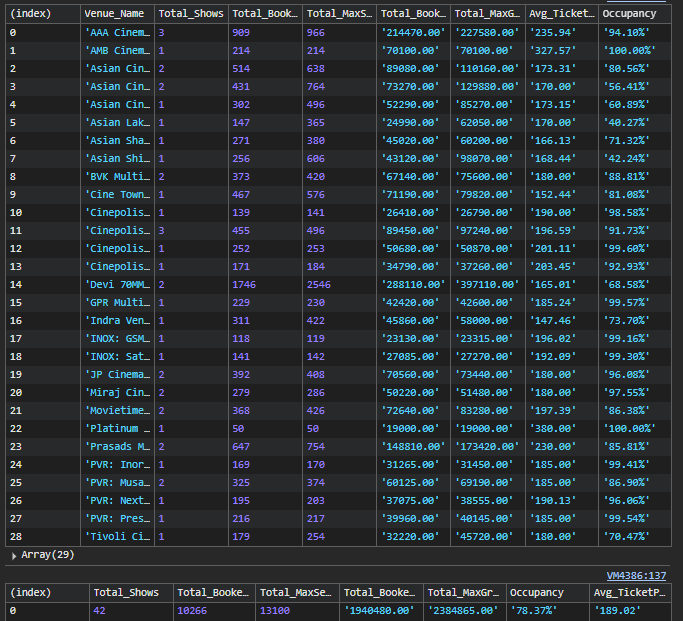
Task: Select the 'PVR: Pres… venue cell
Action: pyautogui.click(x=117, y=519)
